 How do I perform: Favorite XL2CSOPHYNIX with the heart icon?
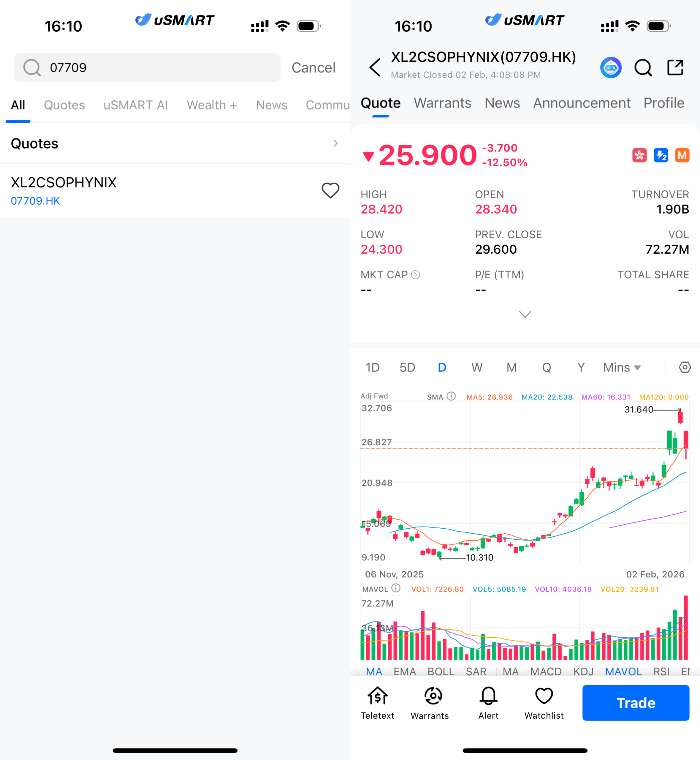[330, 190]
